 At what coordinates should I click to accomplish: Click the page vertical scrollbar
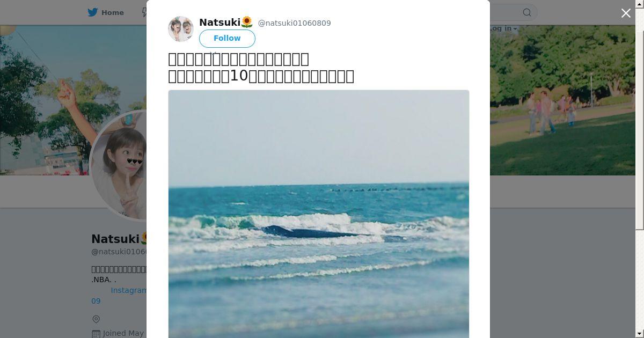point(640,169)
